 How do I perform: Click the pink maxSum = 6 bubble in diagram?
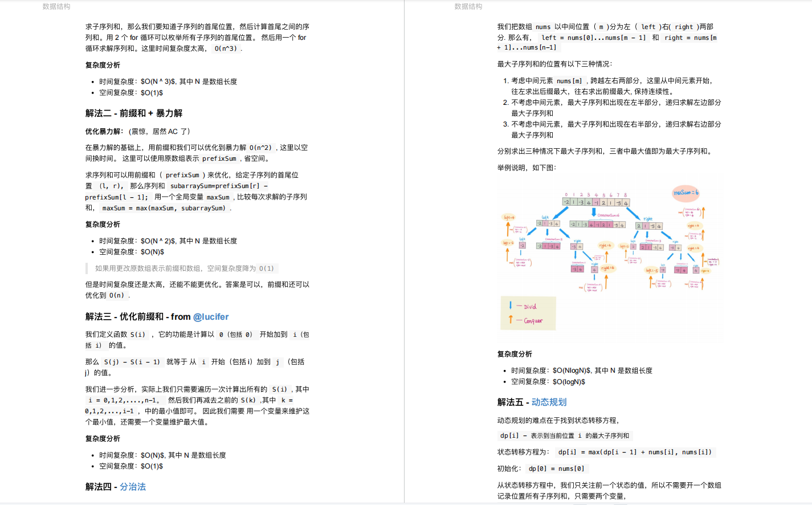tap(685, 193)
